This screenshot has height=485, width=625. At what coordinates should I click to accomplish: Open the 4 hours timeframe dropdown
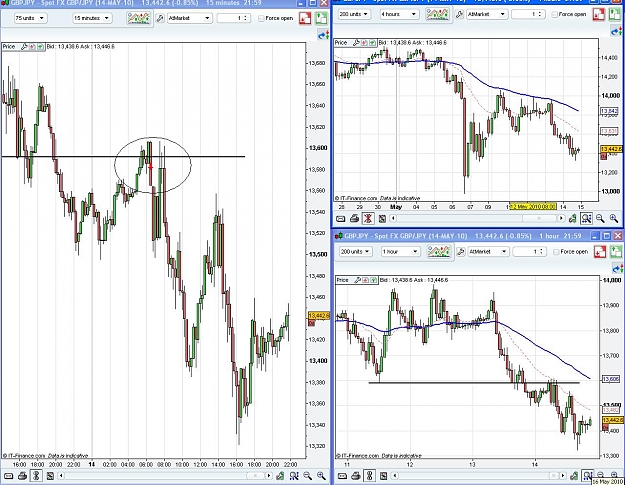click(x=399, y=14)
